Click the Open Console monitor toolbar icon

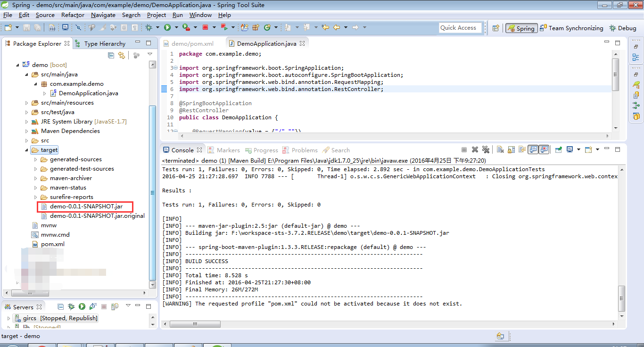click(65, 27)
